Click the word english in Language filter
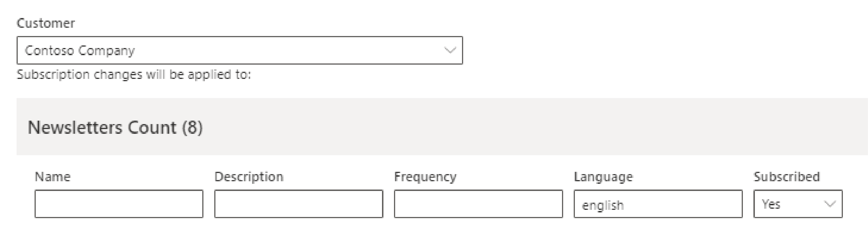Image resolution: width=868 pixels, height=247 pixels. tap(603, 205)
